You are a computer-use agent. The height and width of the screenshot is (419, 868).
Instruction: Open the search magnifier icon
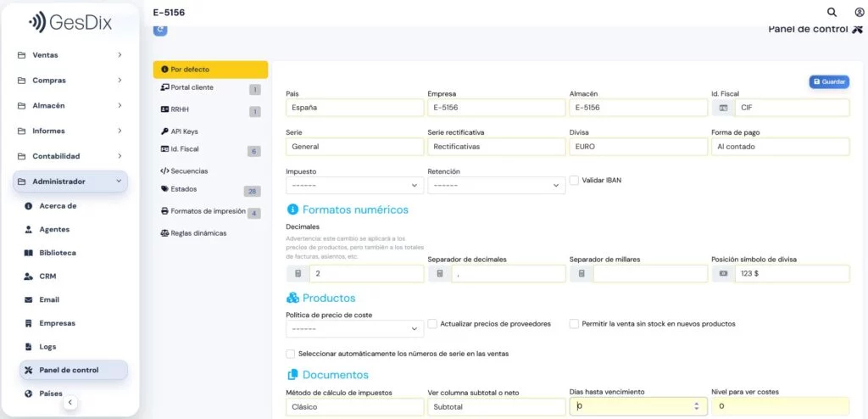[832, 12]
